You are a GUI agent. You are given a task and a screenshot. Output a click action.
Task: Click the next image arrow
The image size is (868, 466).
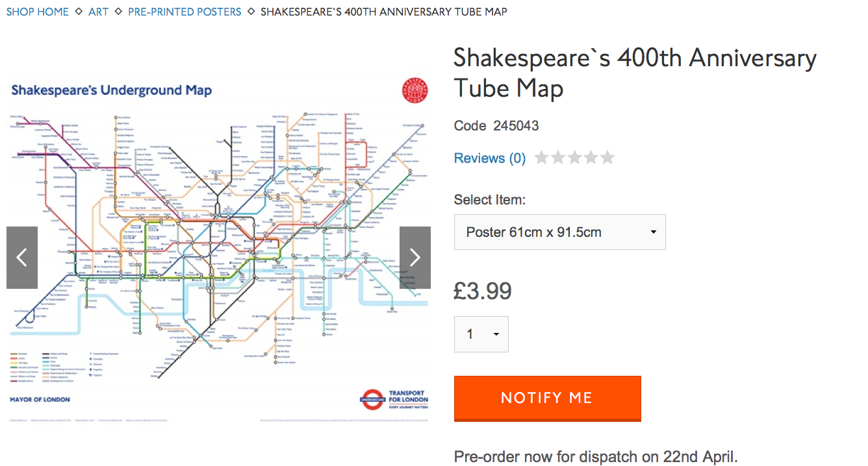tap(415, 258)
